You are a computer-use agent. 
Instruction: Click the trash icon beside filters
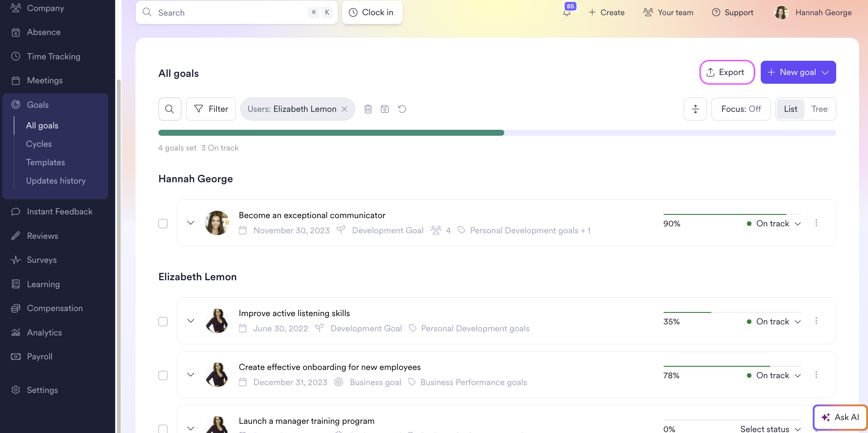[x=368, y=109]
